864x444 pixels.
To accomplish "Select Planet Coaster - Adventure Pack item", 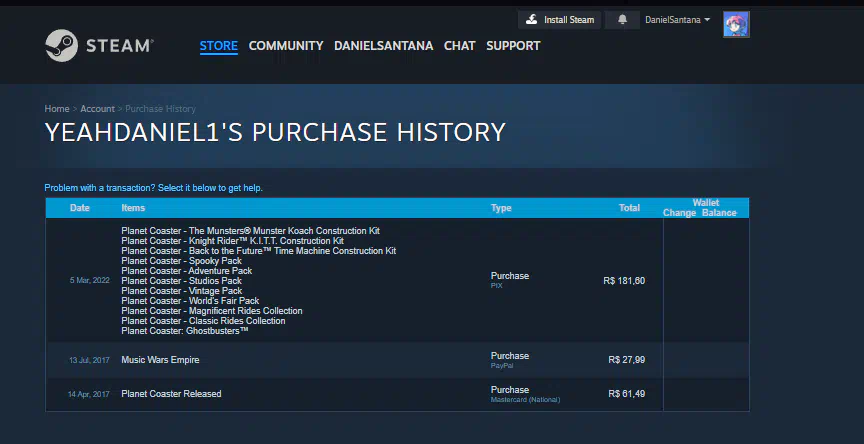I will (187, 270).
